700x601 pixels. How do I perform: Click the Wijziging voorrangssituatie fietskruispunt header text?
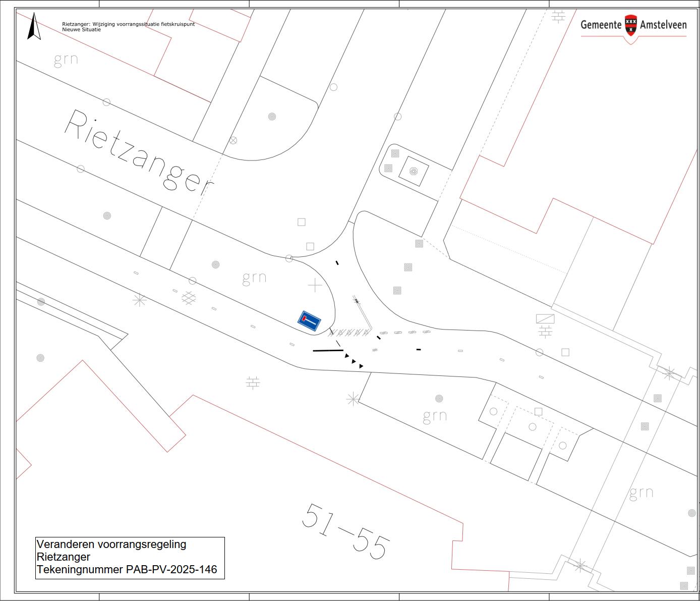(128, 24)
